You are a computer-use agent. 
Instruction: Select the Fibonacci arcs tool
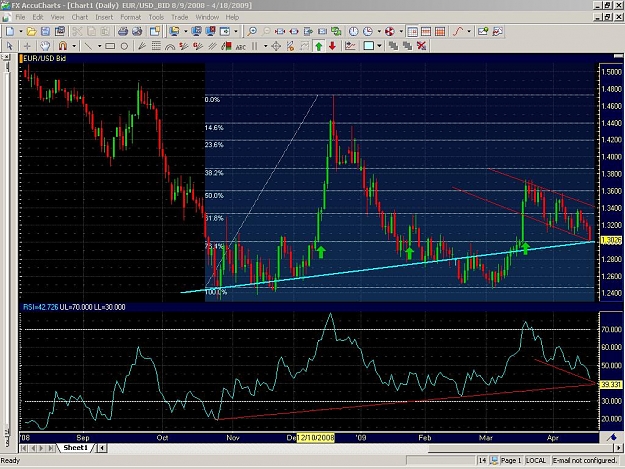[170, 46]
